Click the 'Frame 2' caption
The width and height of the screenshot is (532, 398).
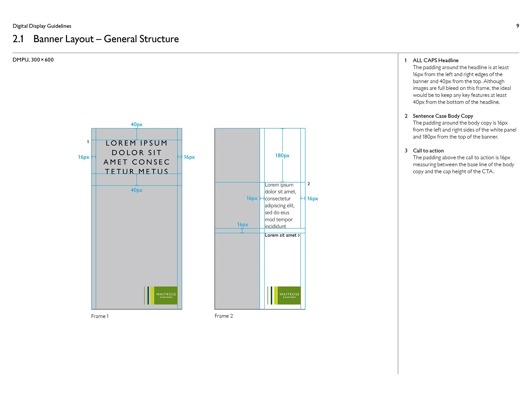click(x=224, y=316)
